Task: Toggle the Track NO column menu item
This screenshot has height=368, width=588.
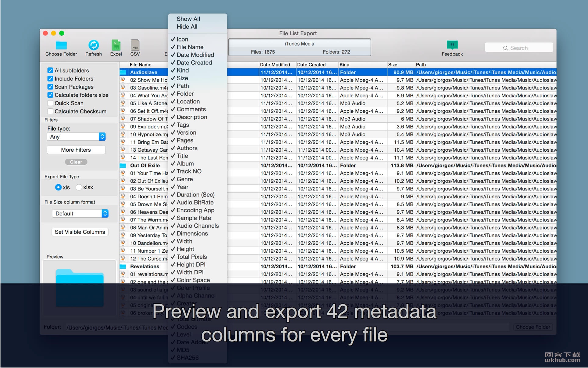Action: (198, 171)
